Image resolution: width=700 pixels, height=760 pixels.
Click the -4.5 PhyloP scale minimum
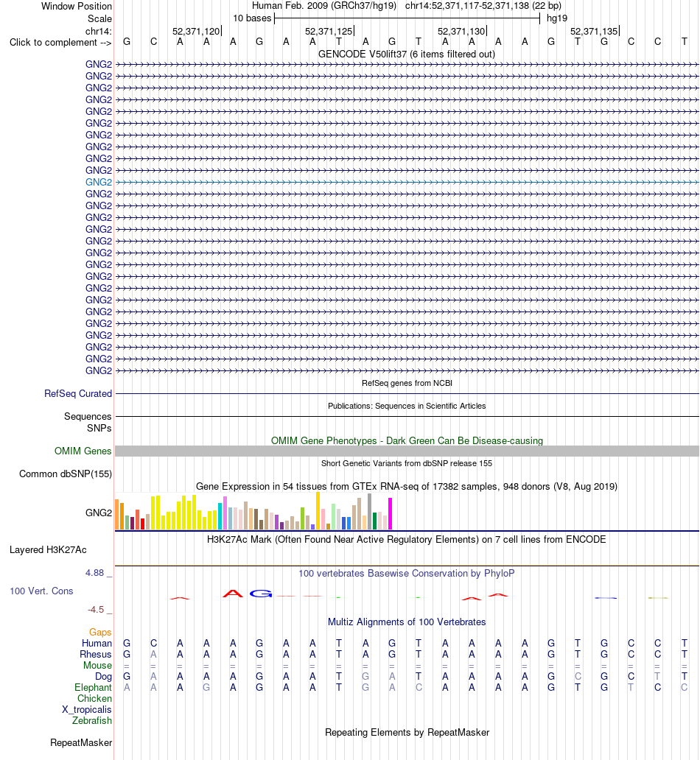(96, 610)
